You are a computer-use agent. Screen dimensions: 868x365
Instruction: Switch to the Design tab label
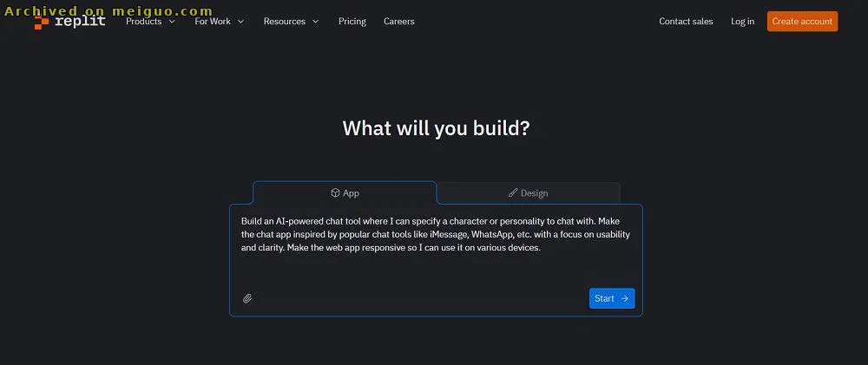535,192
